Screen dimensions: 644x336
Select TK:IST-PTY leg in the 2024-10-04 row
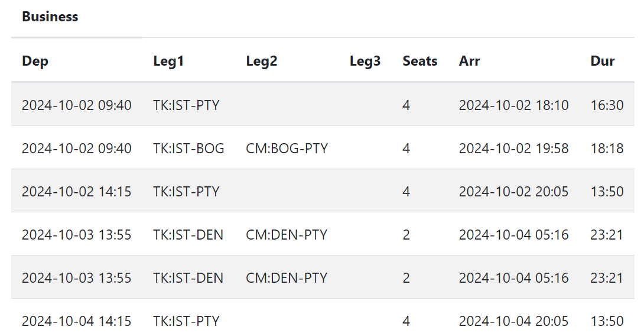[186, 321]
